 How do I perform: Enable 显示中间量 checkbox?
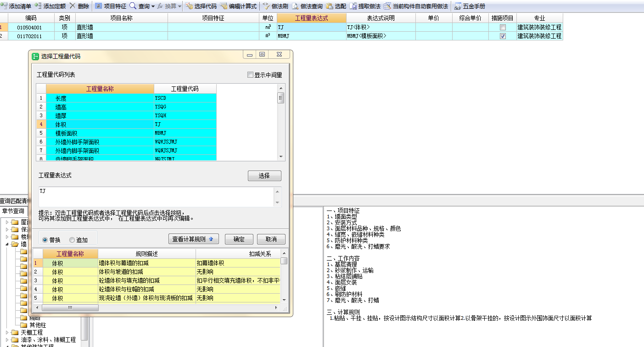click(x=250, y=75)
